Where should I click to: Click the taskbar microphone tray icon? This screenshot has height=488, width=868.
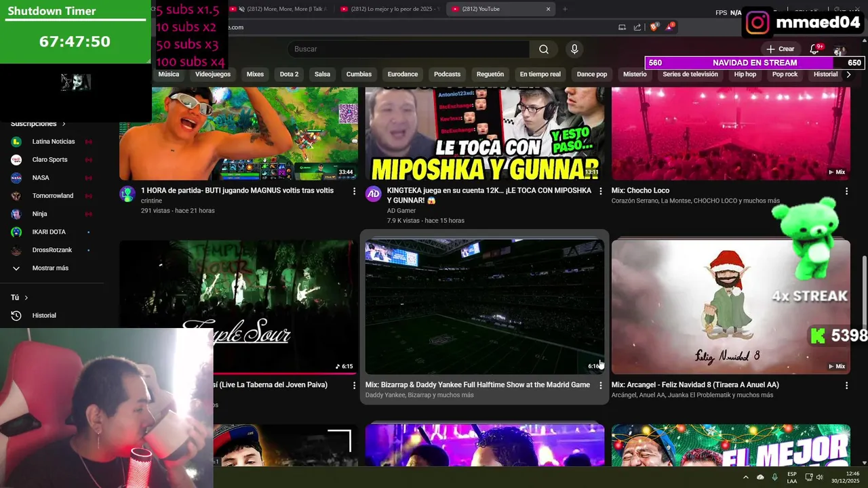coord(775,477)
